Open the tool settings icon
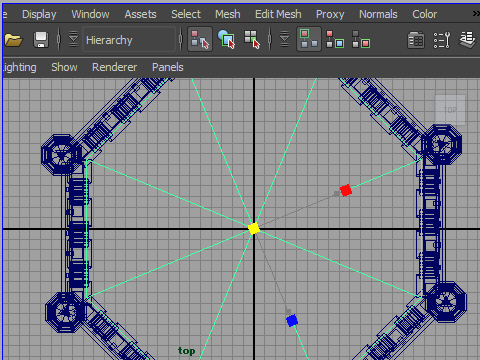The image size is (480, 360). click(442, 40)
